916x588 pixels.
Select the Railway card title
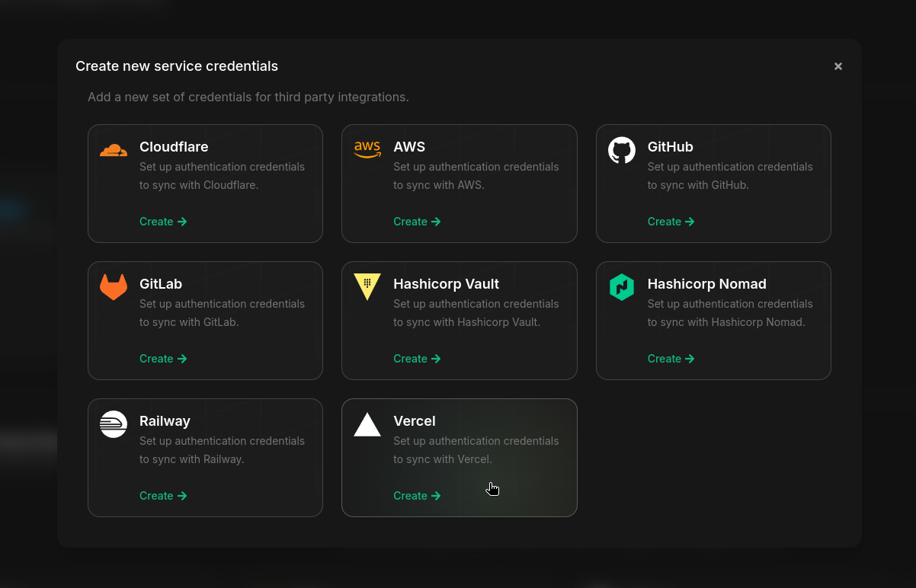pos(165,421)
